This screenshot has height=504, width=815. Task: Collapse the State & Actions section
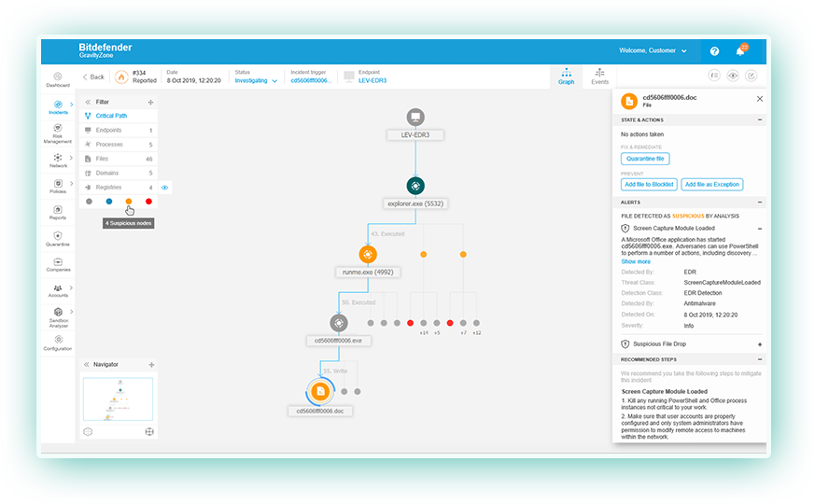[x=759, y=120]
